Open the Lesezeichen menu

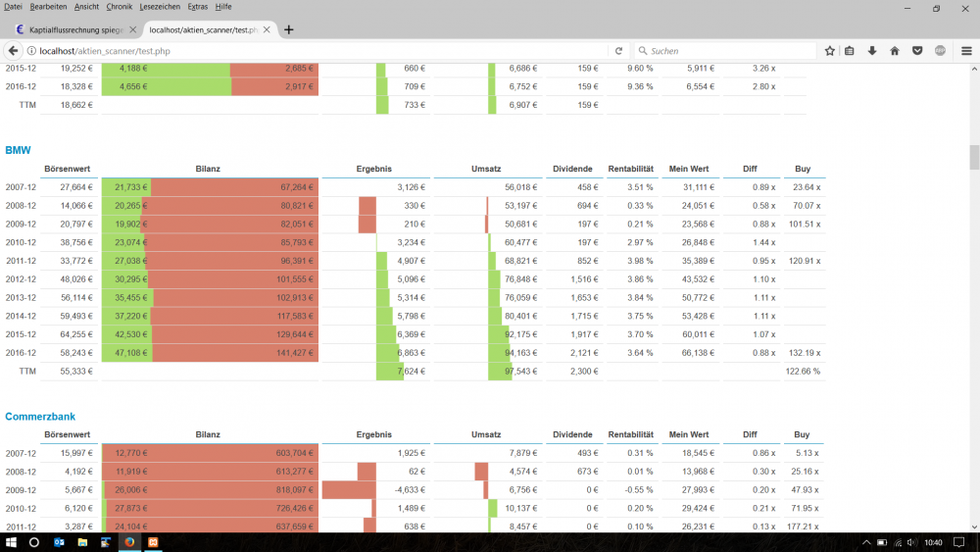(x=160, y=7)
